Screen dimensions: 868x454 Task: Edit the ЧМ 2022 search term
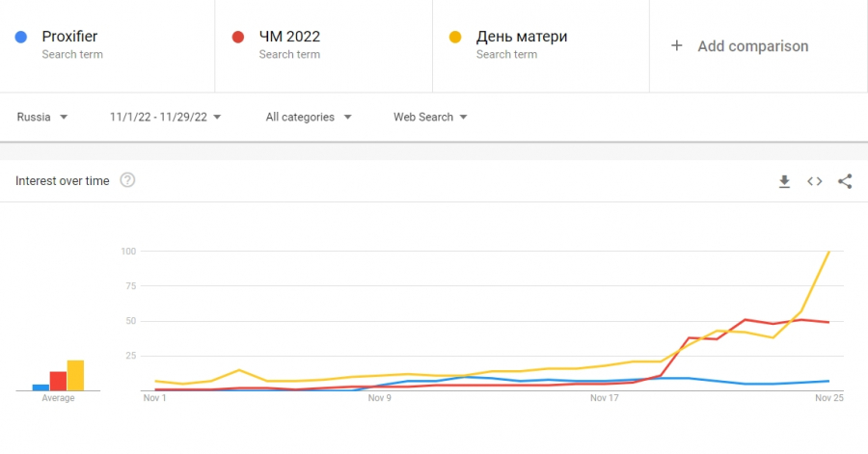289,37
